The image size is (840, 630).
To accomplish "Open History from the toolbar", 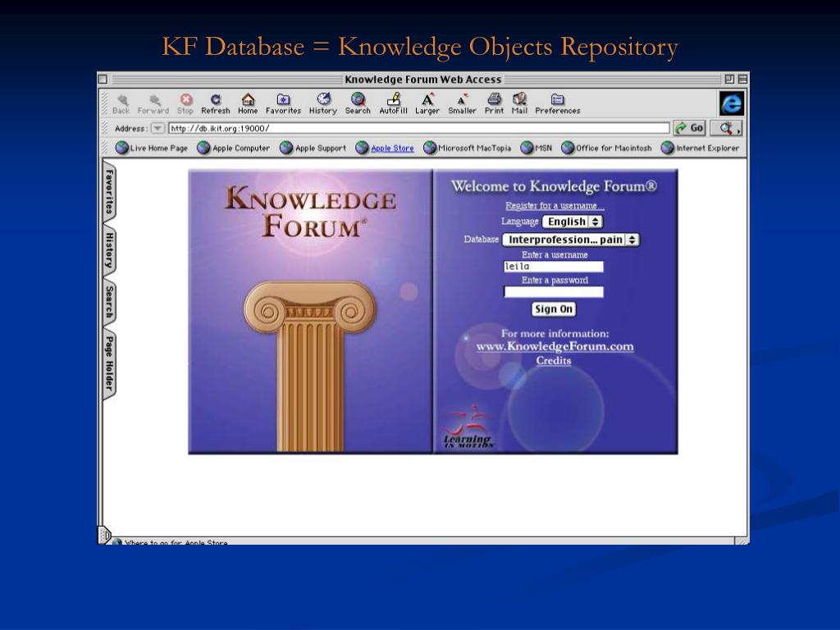I will pos(323,104).
